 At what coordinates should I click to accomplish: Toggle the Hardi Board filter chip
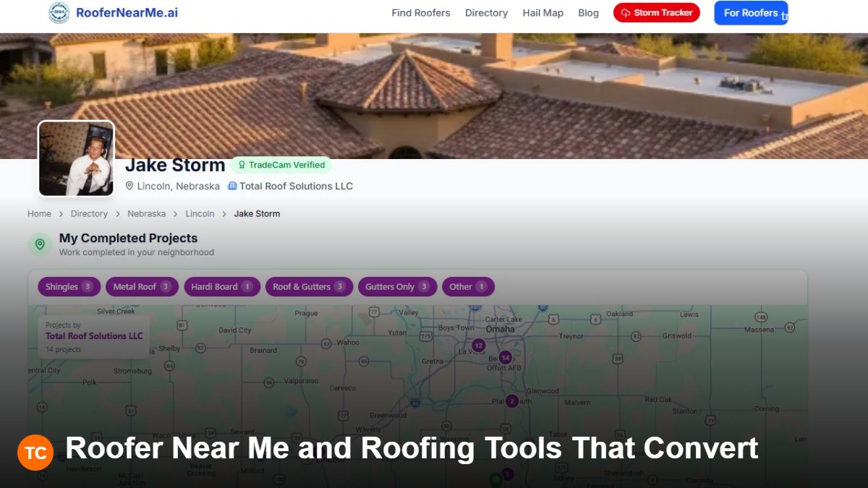[222, 287]
